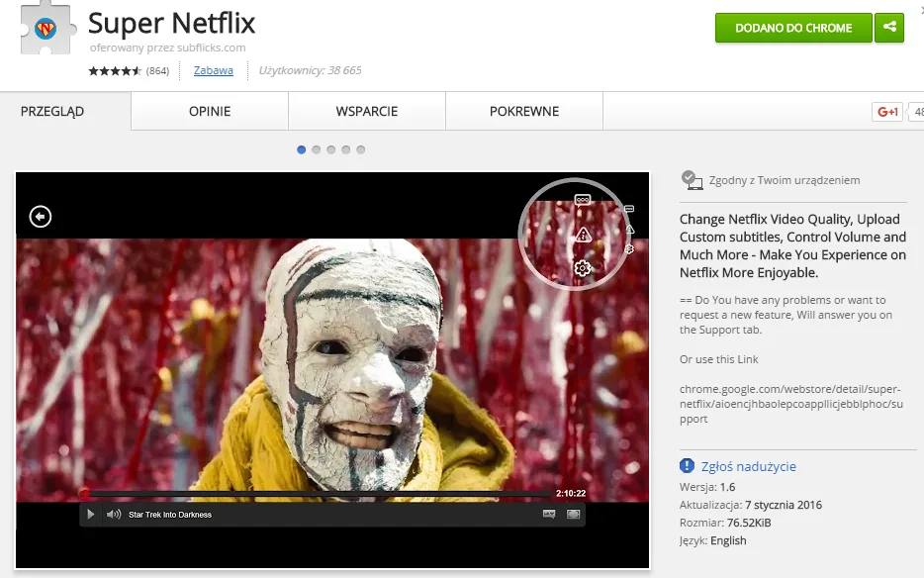The image size is (924, 578).
Task: Select the fourth screenshot carousel dot
Action: tap(346, 149)
